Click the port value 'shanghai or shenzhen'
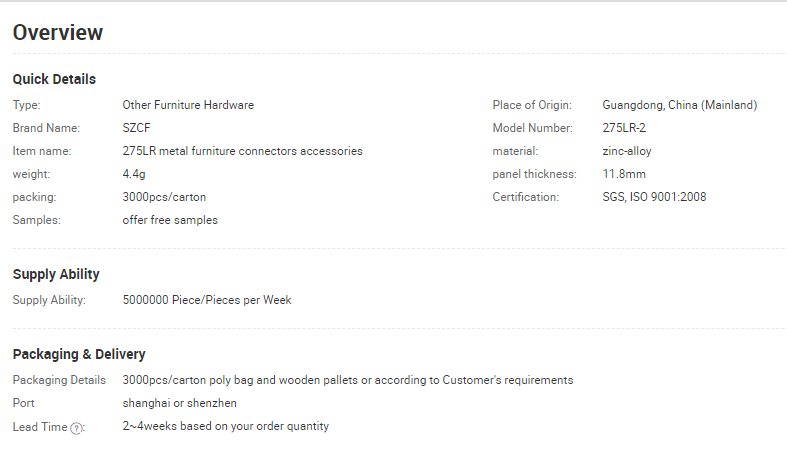This screenshot has width=787, height=454. coord(180,403)
